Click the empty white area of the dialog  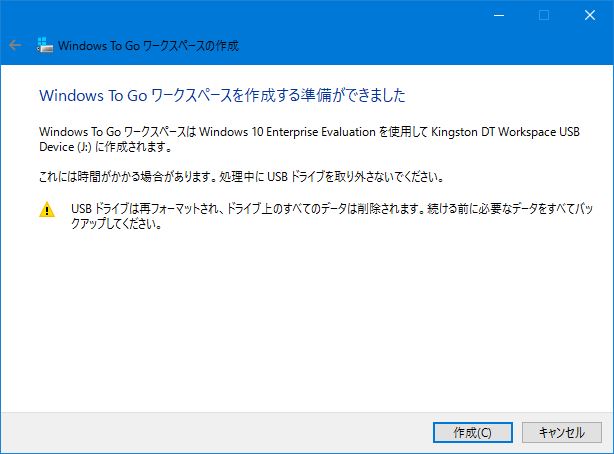[x=307, y=321]
